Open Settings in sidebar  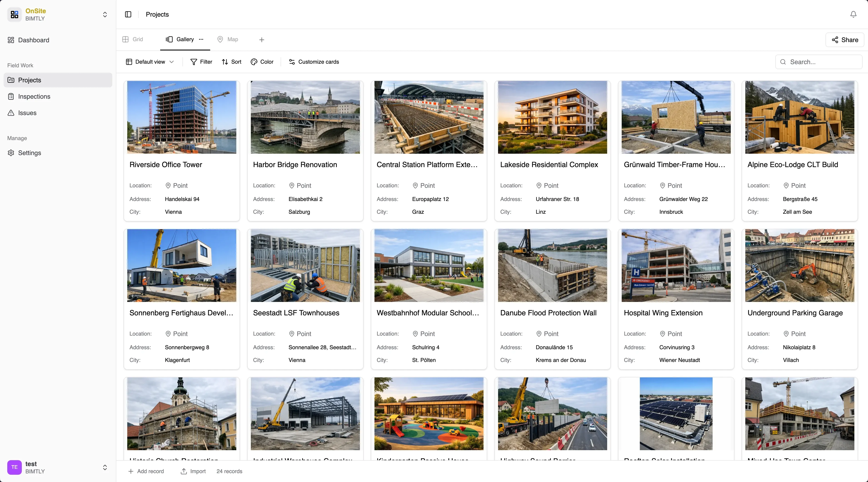(29, 153)
